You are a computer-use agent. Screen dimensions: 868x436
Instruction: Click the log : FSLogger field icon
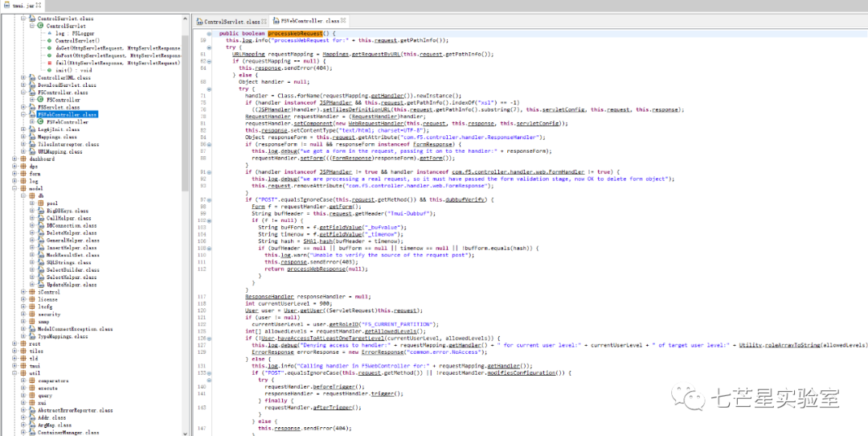49,33
